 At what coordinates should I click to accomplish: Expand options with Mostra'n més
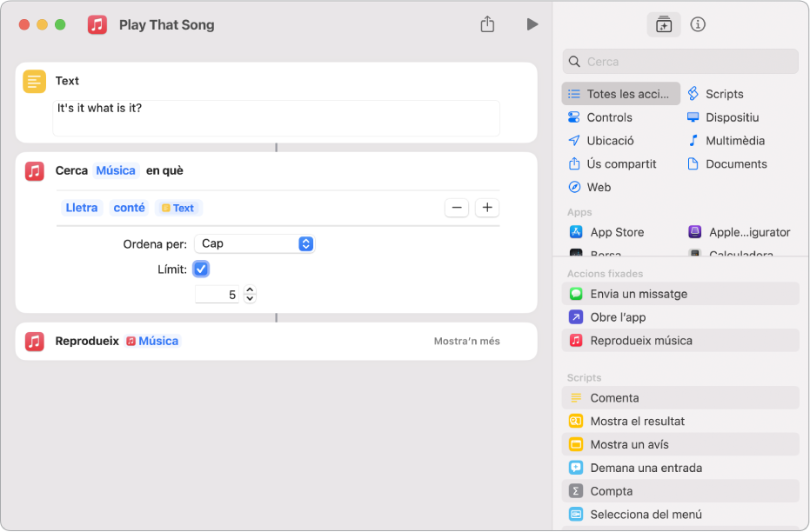(x=467, y=341)
